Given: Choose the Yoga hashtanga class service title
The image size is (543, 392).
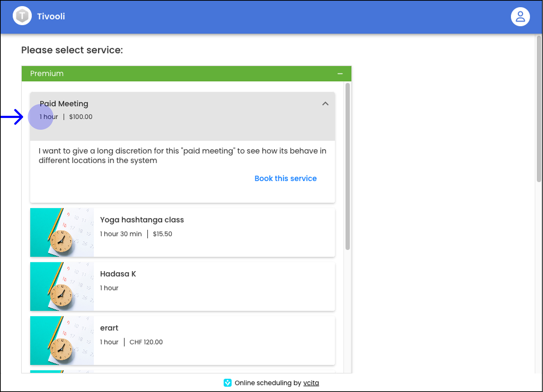Looking at the screenshot, I should tap(142, 220).
